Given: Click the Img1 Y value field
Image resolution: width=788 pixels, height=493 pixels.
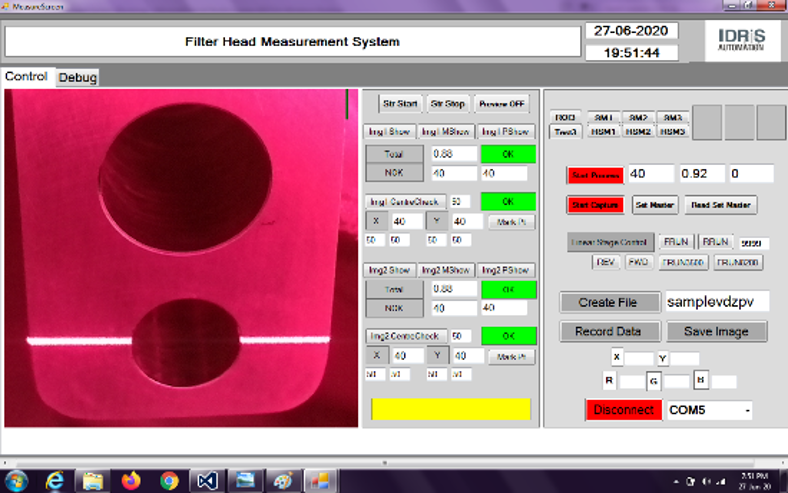Looking at the screenshot, I should click(467, 222).
